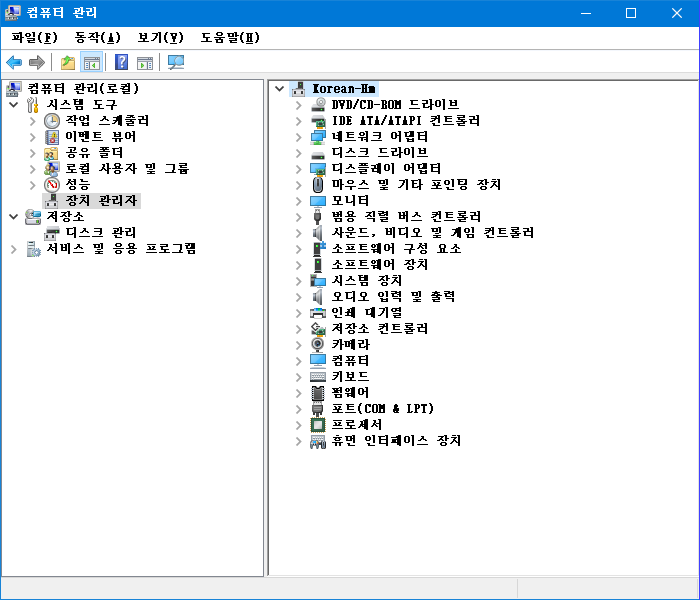The width and height of the screenshot is (700, 600).
Task: Open the Help question-mark toolbar icon
Action: pos(121,62)
